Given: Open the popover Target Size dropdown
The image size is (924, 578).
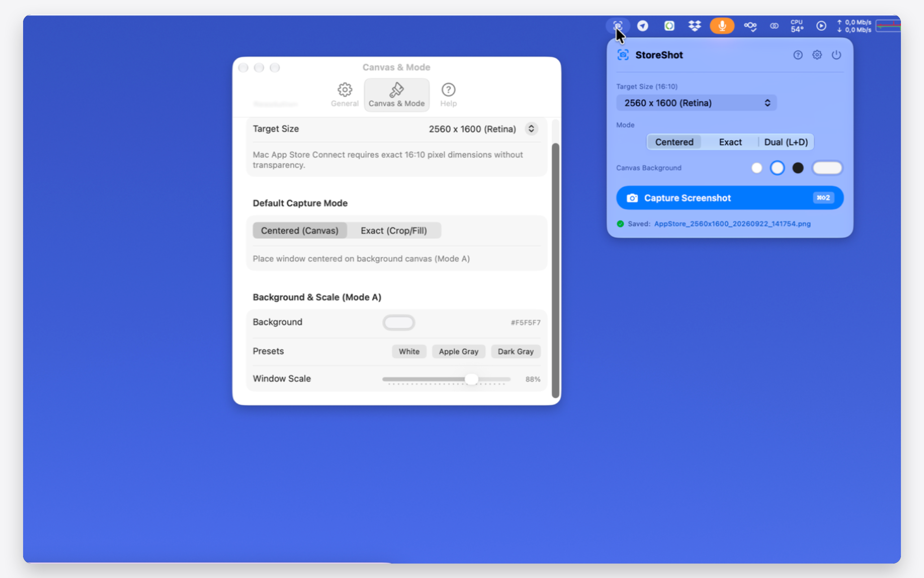Looking at the screenshot, I should pos(696,103).
